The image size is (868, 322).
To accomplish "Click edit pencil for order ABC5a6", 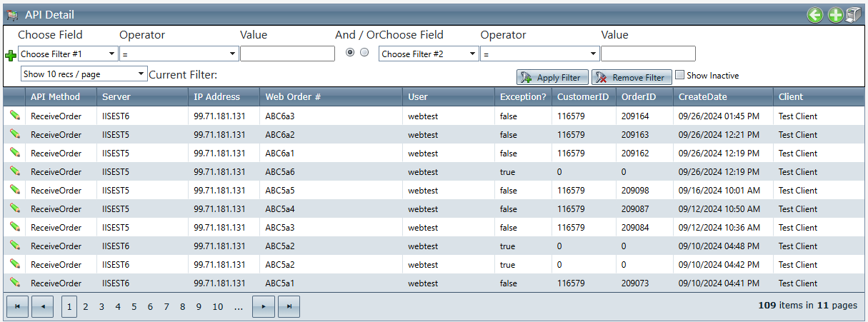I will (14, 171).
